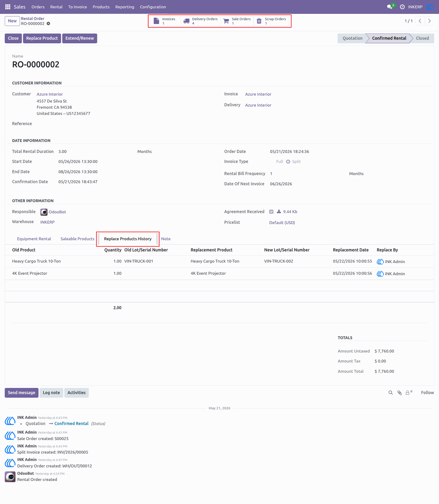439x504 pixels.
Task: Click the gear icon beside RO-0000002
Action: click(48, 24)
